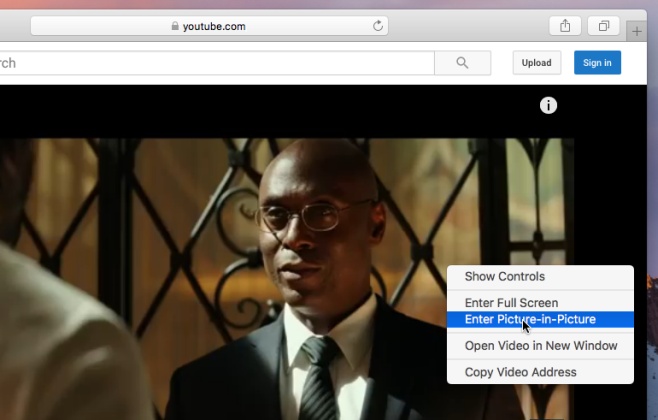658x420 pixels.
Task: Click the blue Sign in button
Action: (597, 63)
